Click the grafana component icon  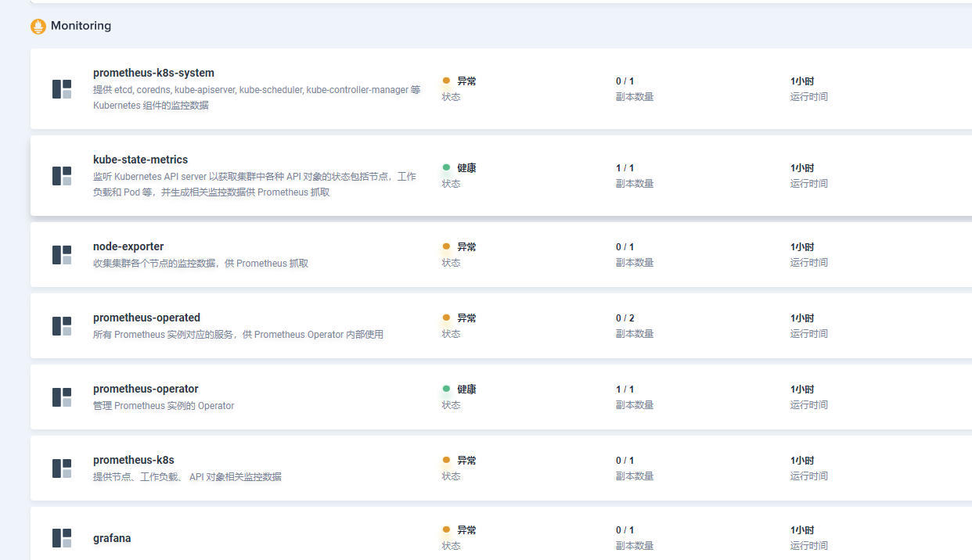click(x=62, y=538)
